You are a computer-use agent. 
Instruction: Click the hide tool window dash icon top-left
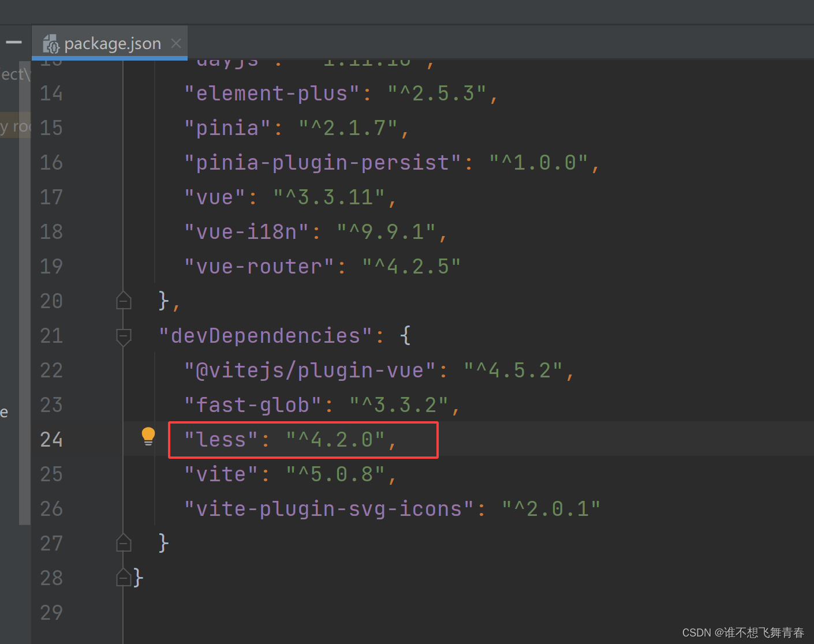point(14,42)
